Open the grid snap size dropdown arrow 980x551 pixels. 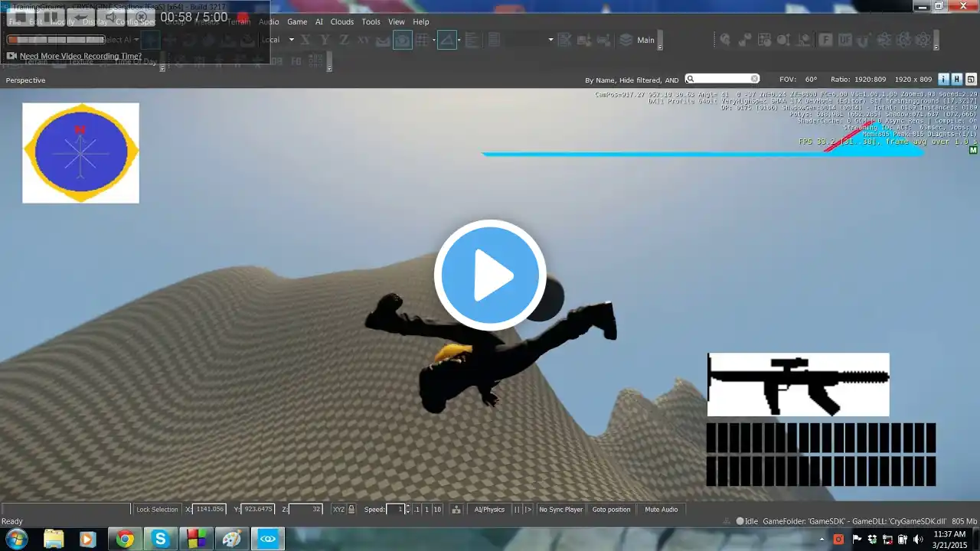coord(434,40)
